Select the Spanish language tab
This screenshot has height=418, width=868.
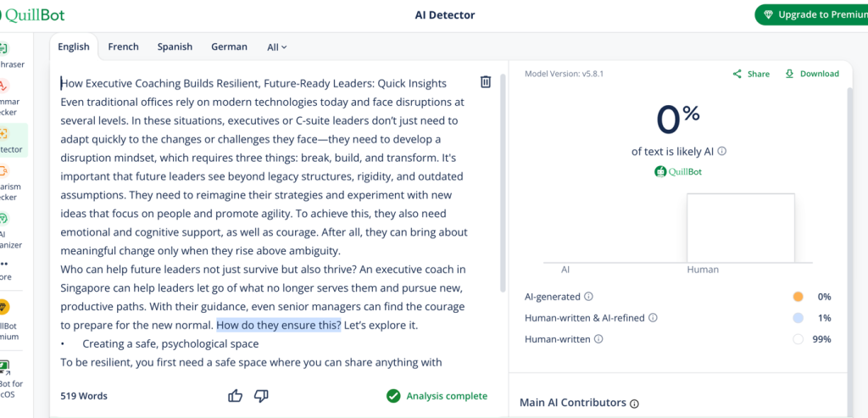click(x=175, y=47)
